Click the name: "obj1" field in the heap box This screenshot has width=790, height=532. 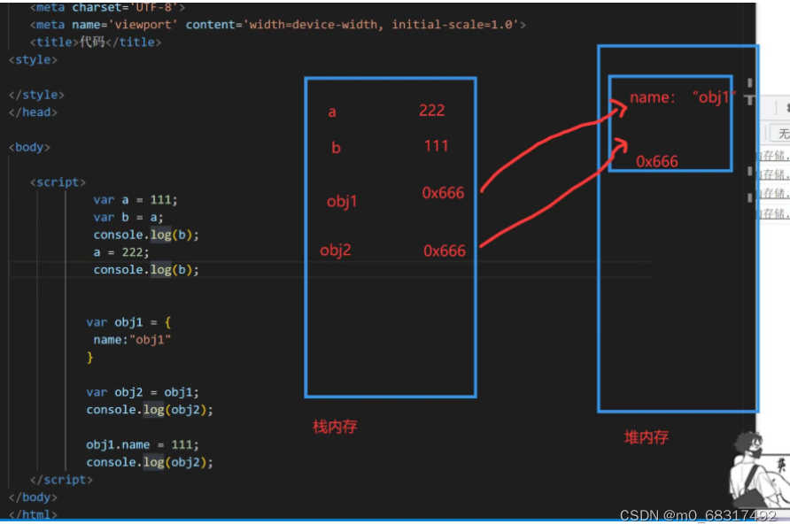(x=681, y=97)
